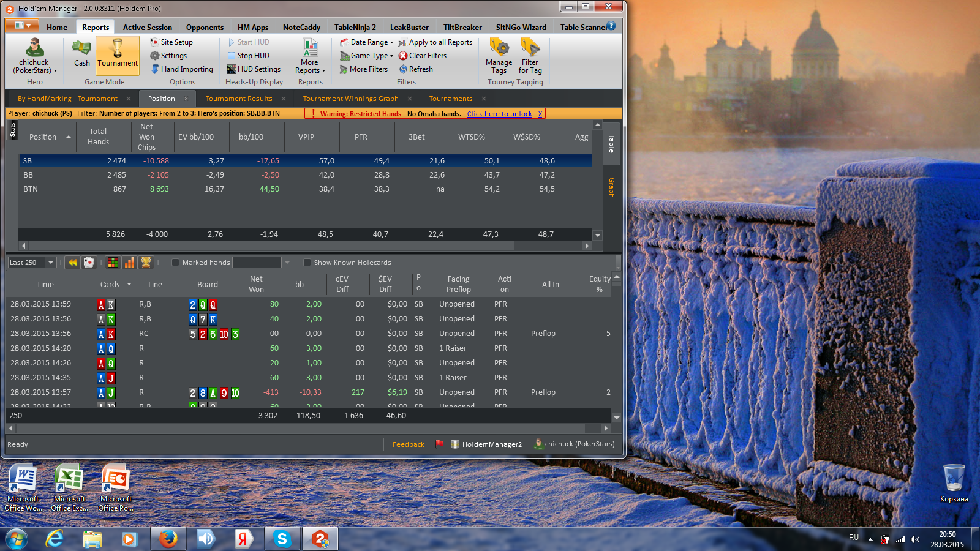980x551 pixels.
Task: Open the Last 250 hands dropdown
Action: click(51, 263)
